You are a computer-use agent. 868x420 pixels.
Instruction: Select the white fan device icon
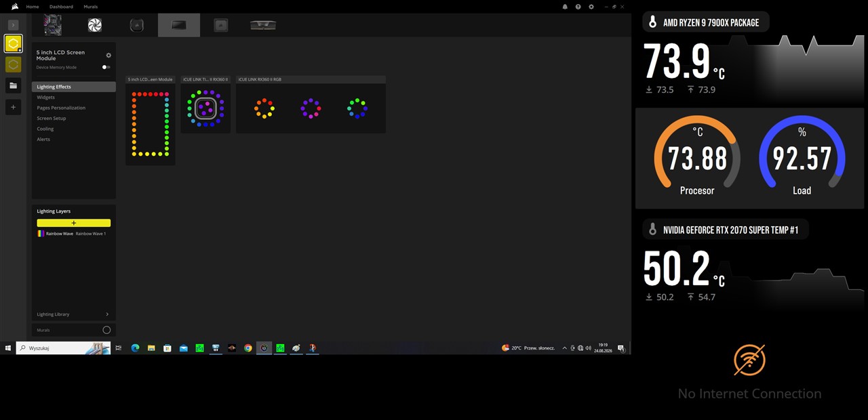point(95,25)
